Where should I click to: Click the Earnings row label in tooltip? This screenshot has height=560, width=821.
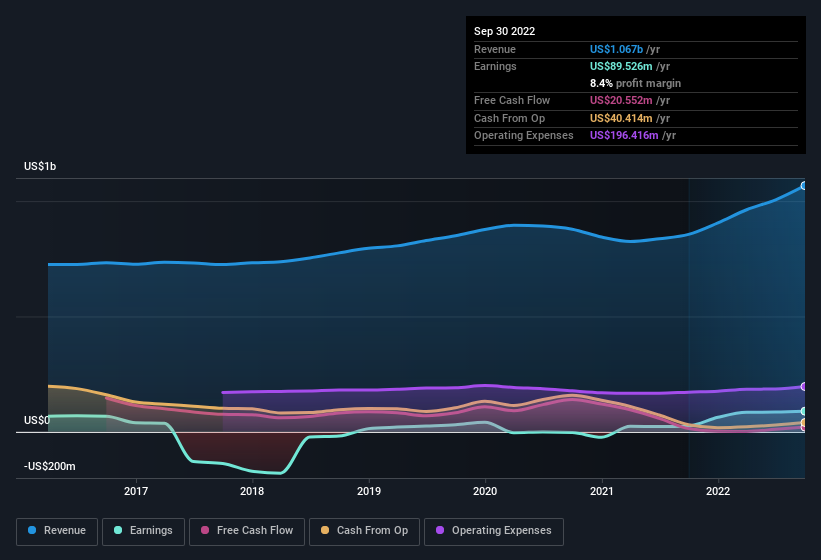(x=495, y=66)
